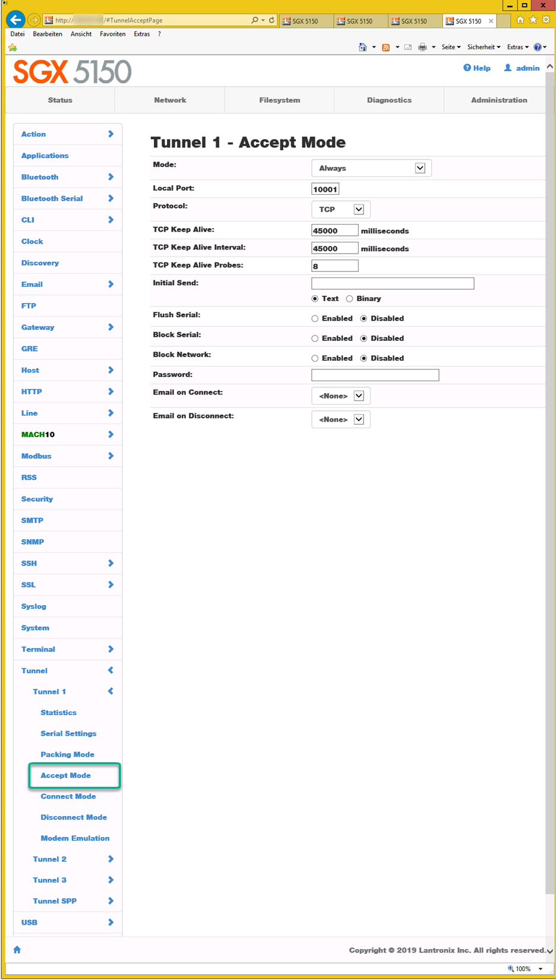
Task: Disable Block Network
Action: tap(364, 359)
